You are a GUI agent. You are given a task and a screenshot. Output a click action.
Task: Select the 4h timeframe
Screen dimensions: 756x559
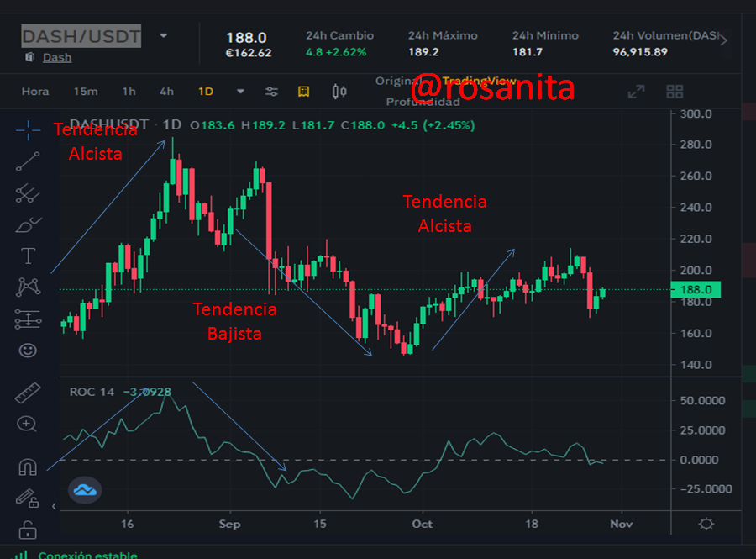tap(166, 91)
